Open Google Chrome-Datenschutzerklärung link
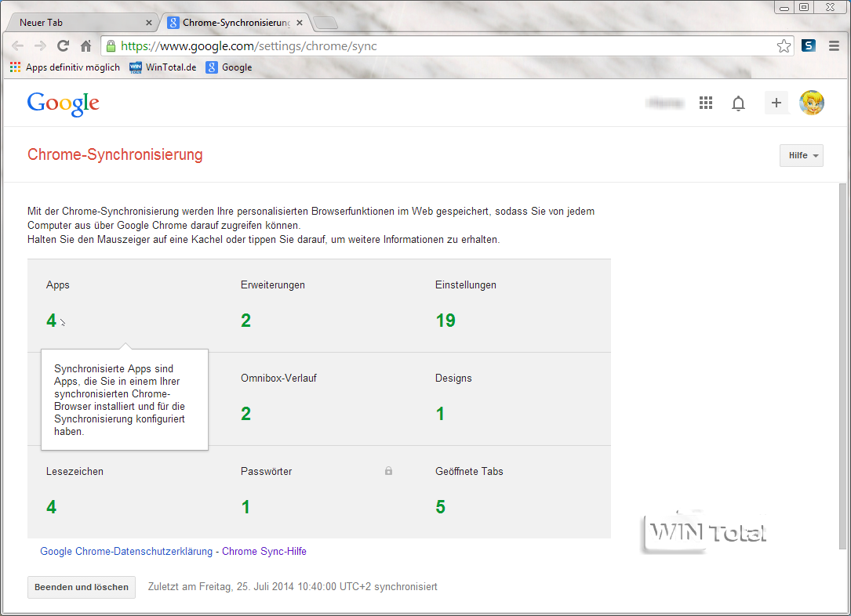The image size is (851, 616). coord(126,551)
